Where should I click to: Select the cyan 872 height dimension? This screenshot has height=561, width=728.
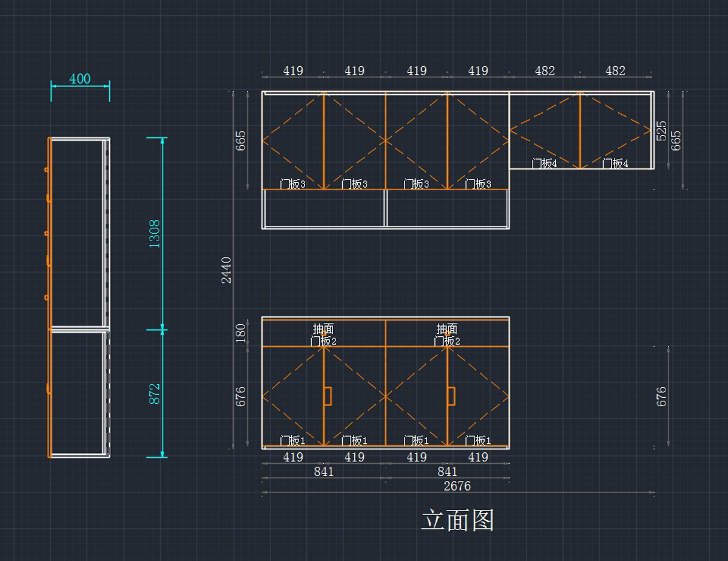(155, 394)
